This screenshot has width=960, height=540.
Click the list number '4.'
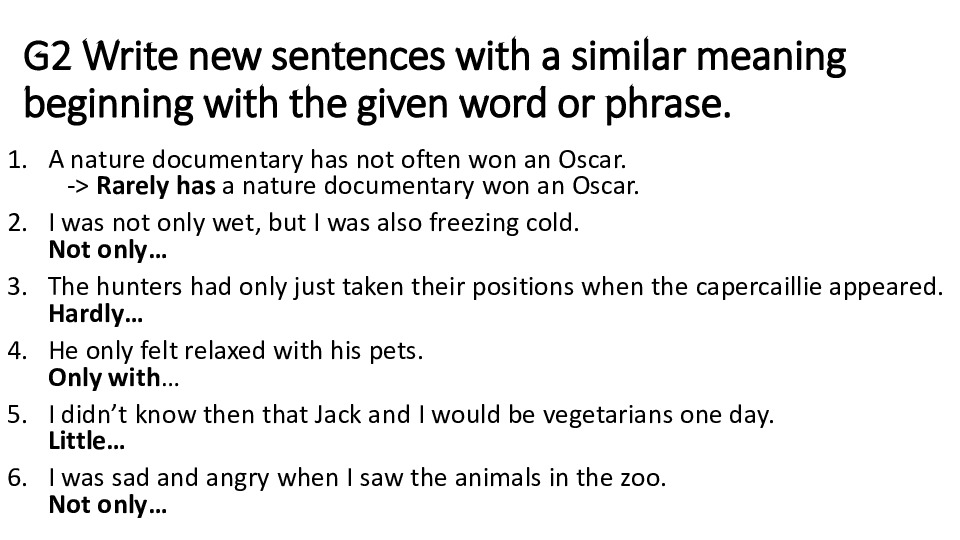[x=17, y=351]
